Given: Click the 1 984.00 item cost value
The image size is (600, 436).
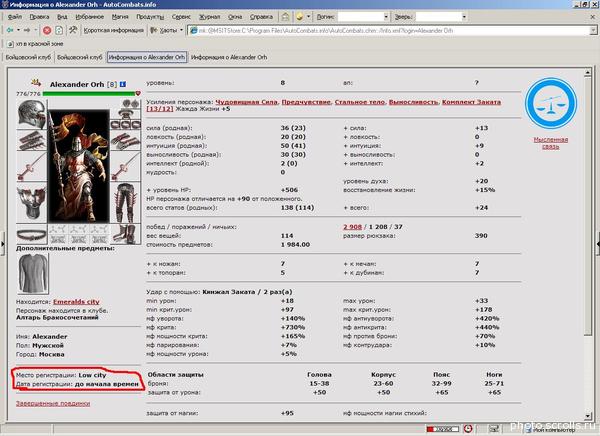Looking at the screenshot, I should pyautogui.click(x=295, y=245).
